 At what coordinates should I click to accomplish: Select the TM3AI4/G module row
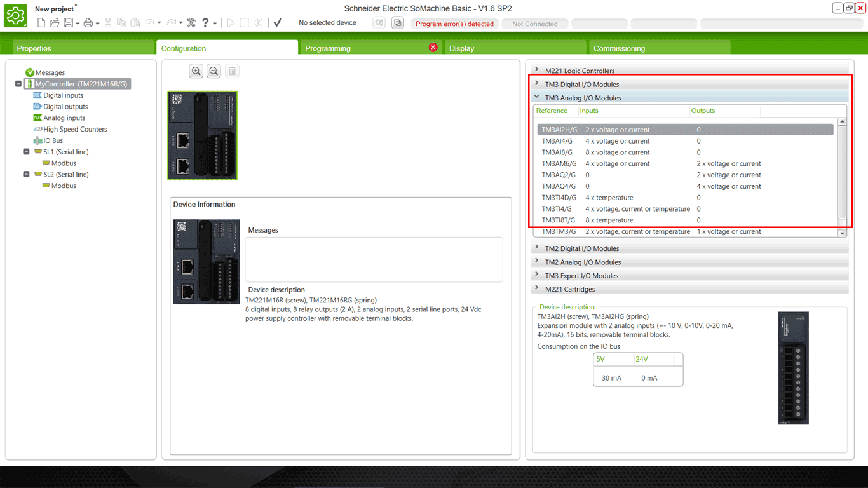point(685,141)
